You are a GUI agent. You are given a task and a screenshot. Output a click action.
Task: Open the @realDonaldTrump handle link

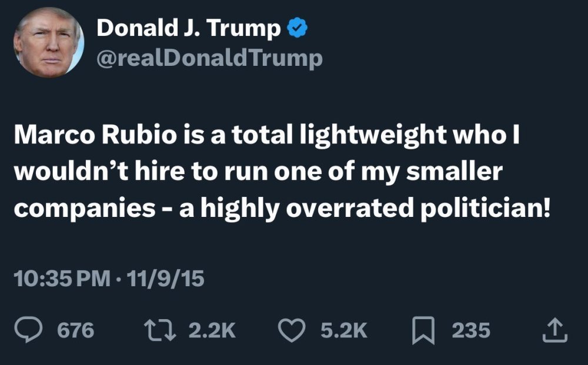tap(209, 58)
